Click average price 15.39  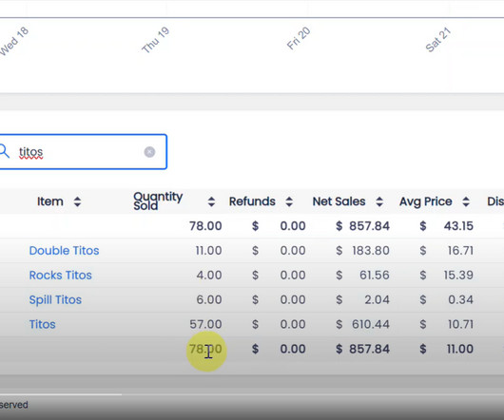pos(458,276)
